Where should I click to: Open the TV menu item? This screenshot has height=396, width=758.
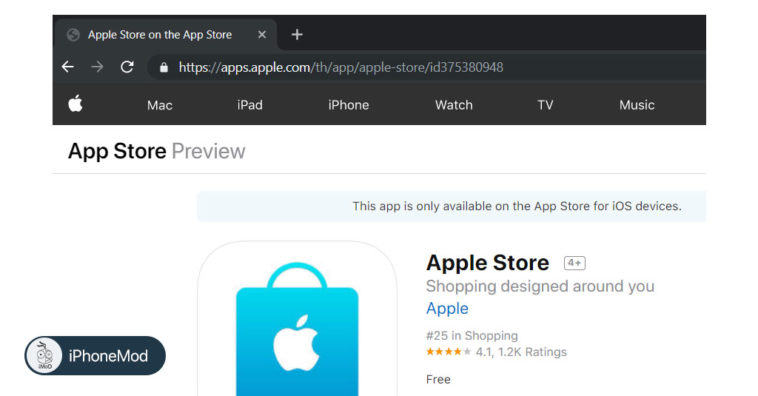(545, 105)
